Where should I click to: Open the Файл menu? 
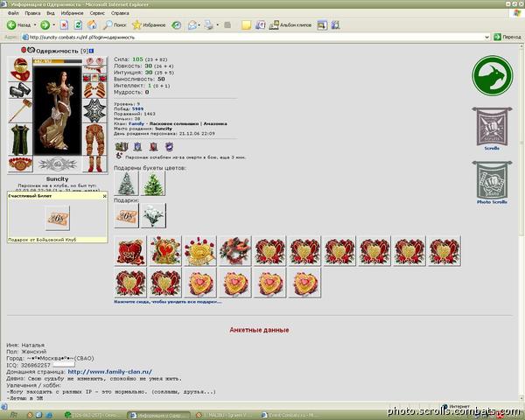tap(13, 13)
